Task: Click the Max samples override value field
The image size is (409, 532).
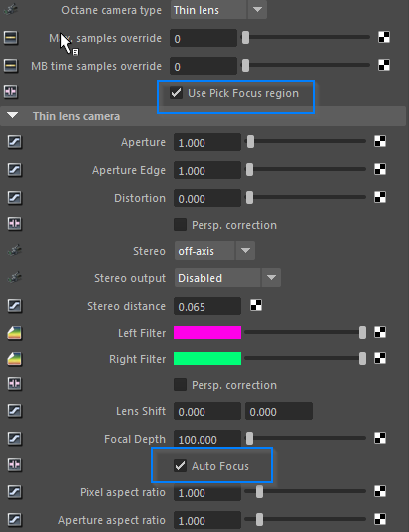Action: coord(204,38)
